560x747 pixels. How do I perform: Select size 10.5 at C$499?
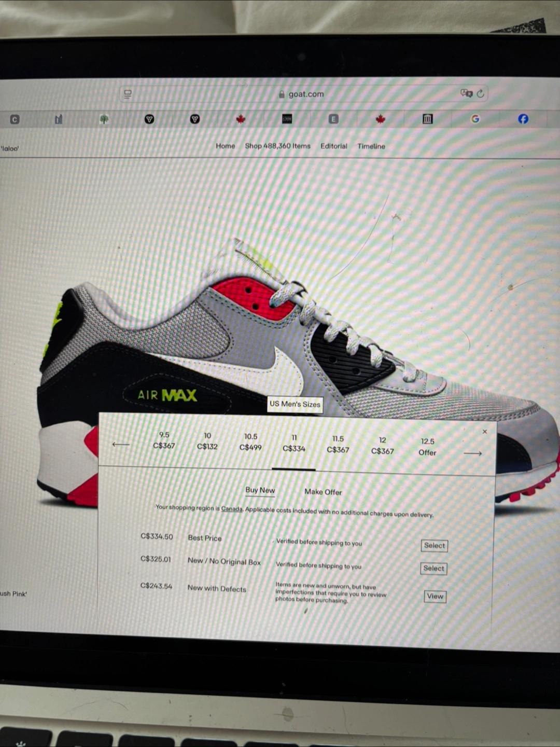(x=250, y=442)
